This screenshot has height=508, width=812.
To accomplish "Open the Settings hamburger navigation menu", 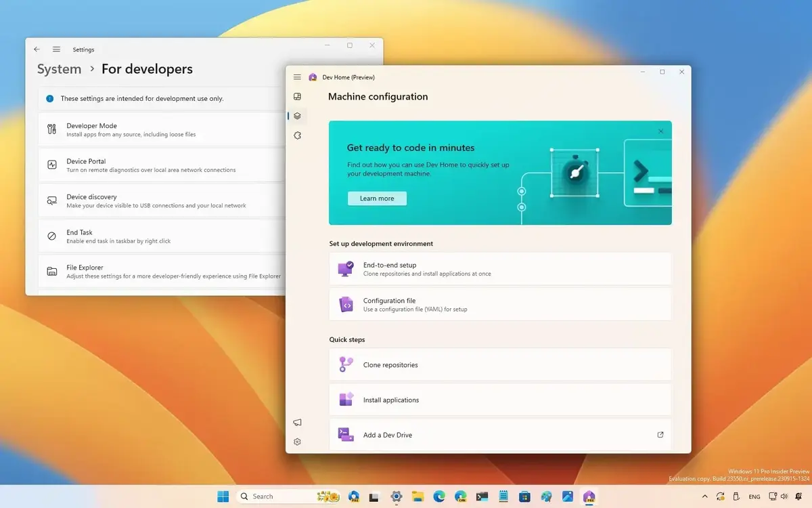I will [x=57, y=49].
